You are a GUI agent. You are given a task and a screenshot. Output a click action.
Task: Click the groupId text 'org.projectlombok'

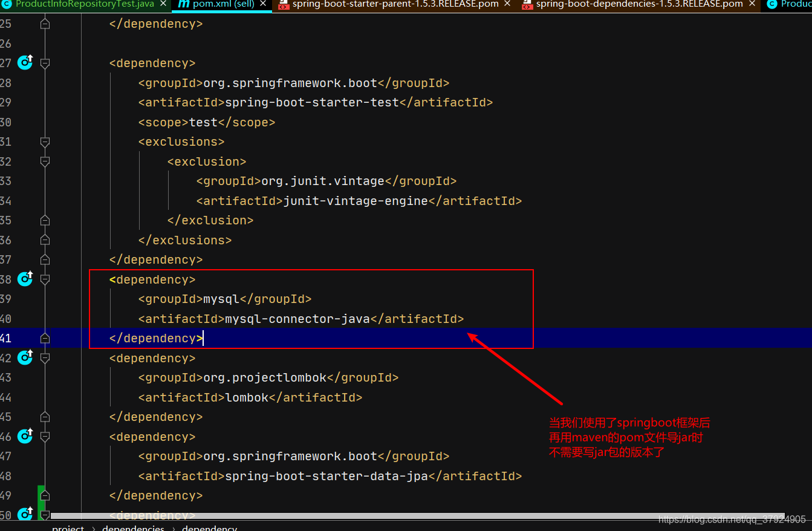(265, 377)
